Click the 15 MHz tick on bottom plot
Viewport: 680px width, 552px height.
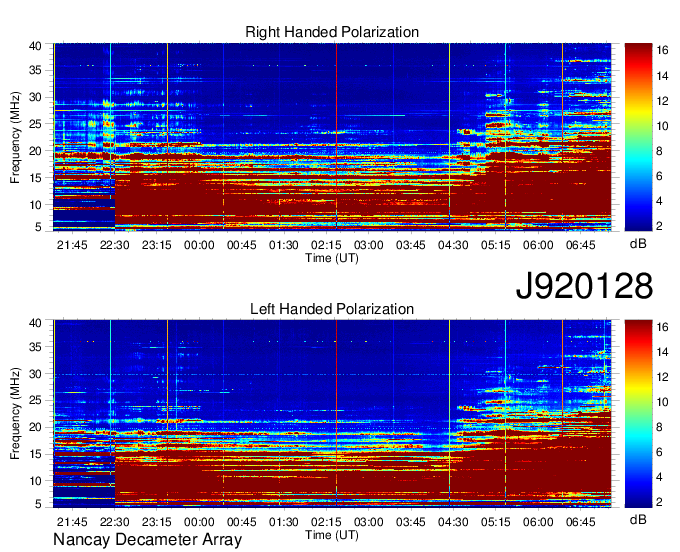click(x=35, y=454)
